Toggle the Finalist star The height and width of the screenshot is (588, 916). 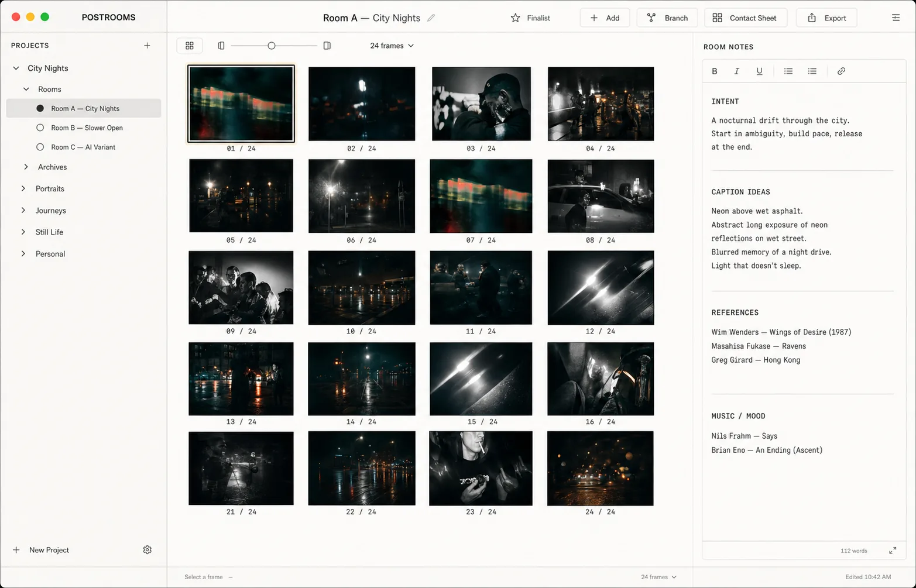click(515, 18)
